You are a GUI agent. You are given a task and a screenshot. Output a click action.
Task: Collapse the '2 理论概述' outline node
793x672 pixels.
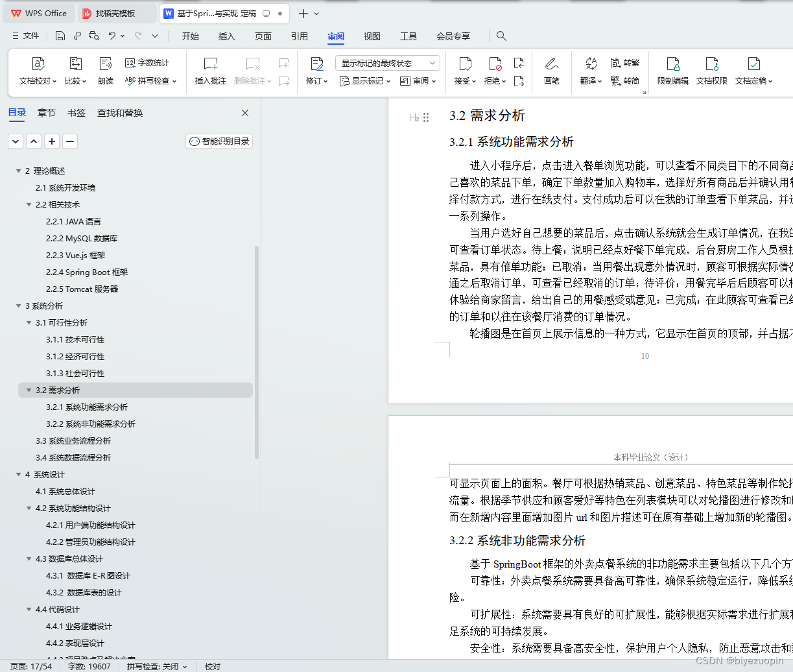click(x=18, y=171)
